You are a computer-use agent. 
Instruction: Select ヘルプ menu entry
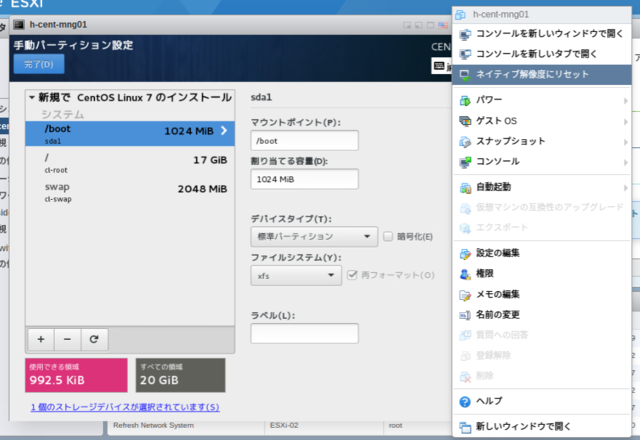pos(542,401)
